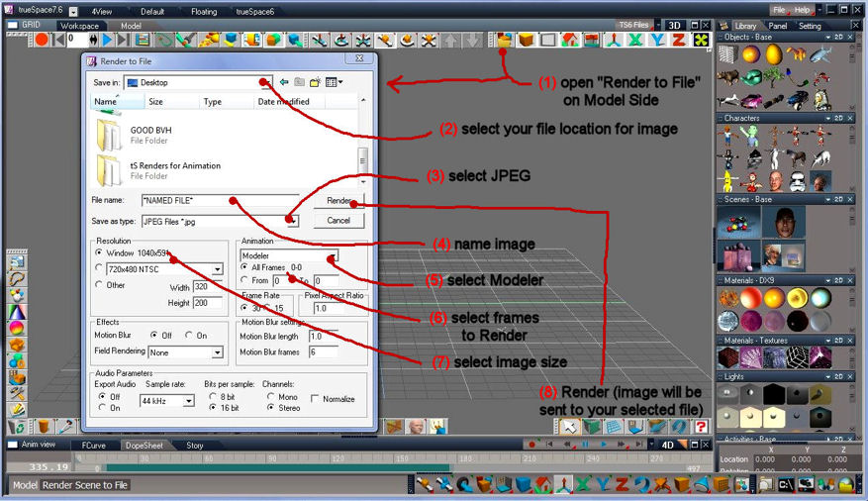Image resolution: width=868 pixels, height=501 pixels.
Task: Open the FCurve tab
Action: [x=94, y=446]
